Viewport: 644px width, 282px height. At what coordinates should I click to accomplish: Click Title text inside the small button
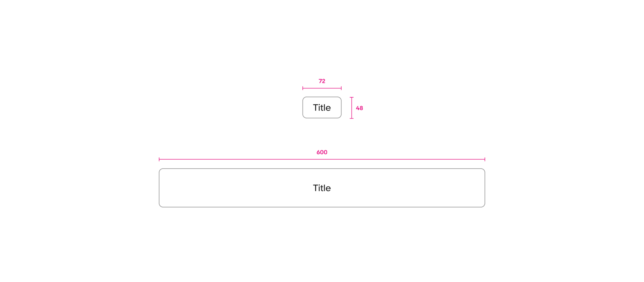(x=322, y=108)
